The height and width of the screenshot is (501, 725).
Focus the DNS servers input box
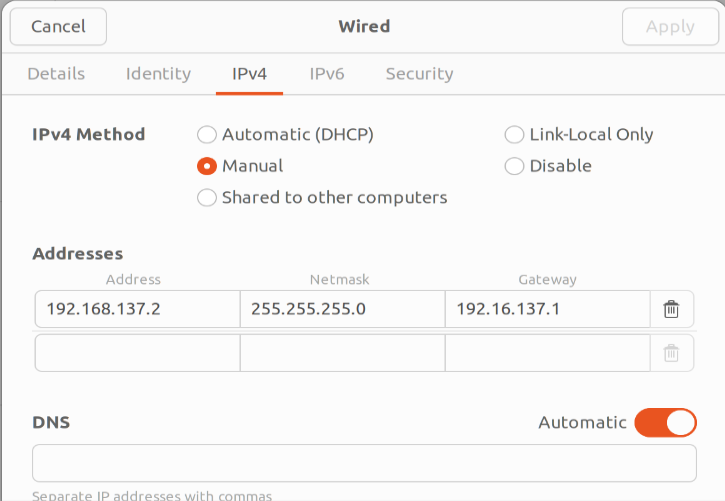(x=364, y=464)
